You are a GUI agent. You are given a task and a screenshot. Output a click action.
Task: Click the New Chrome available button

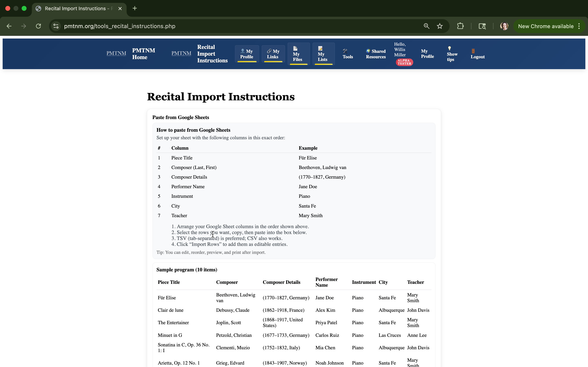click(x=546, y=26)
